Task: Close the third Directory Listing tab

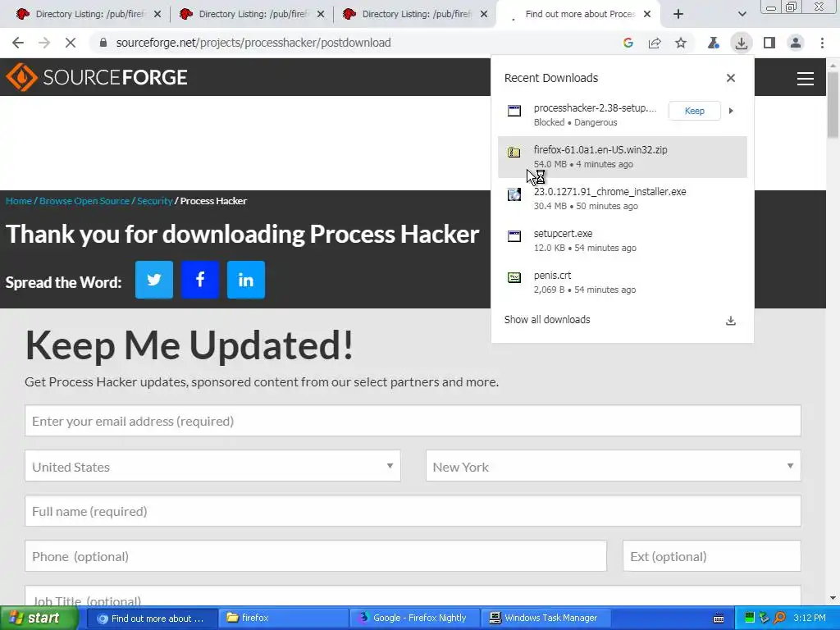Action: (x=484, y=15)
